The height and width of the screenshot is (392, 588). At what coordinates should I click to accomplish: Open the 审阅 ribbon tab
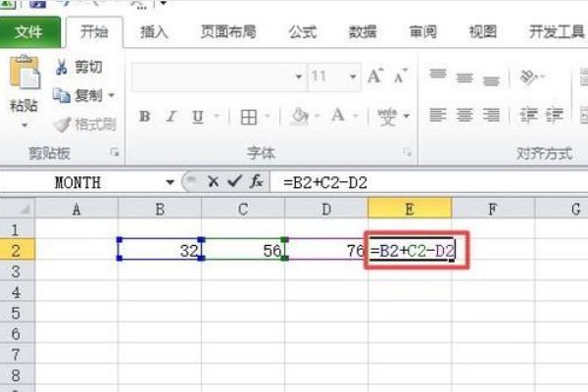422,32
